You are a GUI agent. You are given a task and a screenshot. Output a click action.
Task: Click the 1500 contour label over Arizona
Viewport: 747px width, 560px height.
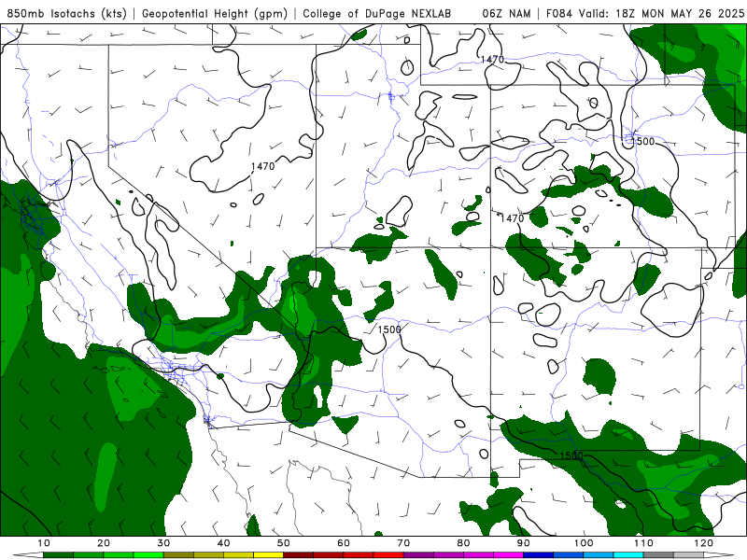point(389,329)
